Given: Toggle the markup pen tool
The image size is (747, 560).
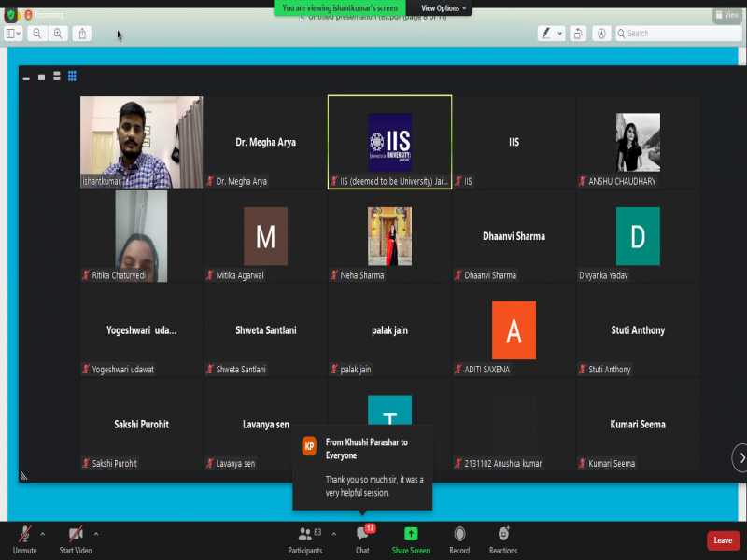Looking at the screenshot, I should pos(546,34).
